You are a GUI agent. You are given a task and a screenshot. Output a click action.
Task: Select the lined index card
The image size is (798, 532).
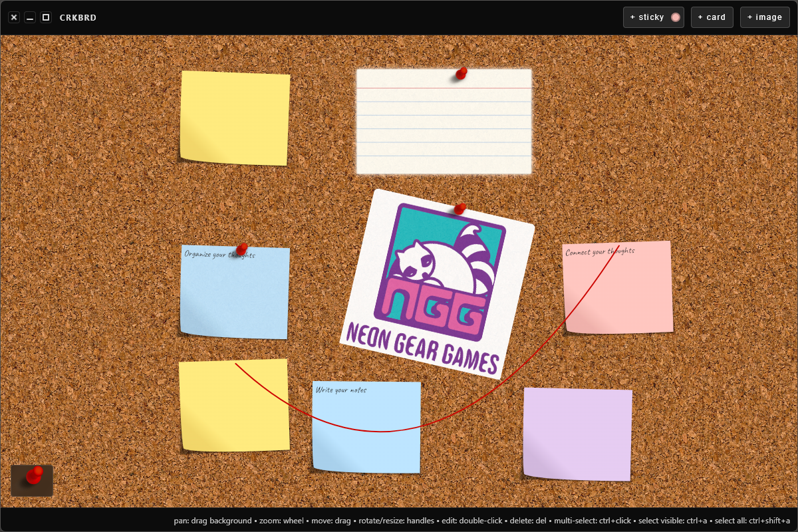pos(444,122)
